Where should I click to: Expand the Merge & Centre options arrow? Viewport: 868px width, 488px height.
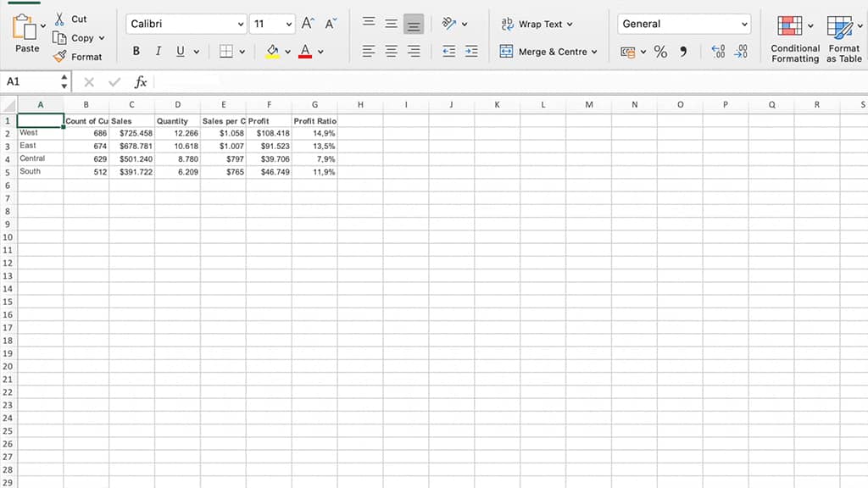(x=594, y=52)
